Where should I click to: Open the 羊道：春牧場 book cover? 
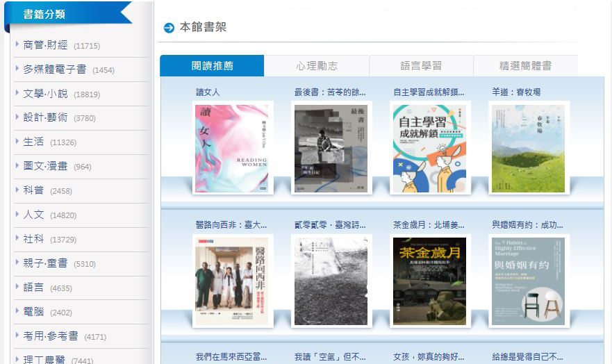click(528, 148)
